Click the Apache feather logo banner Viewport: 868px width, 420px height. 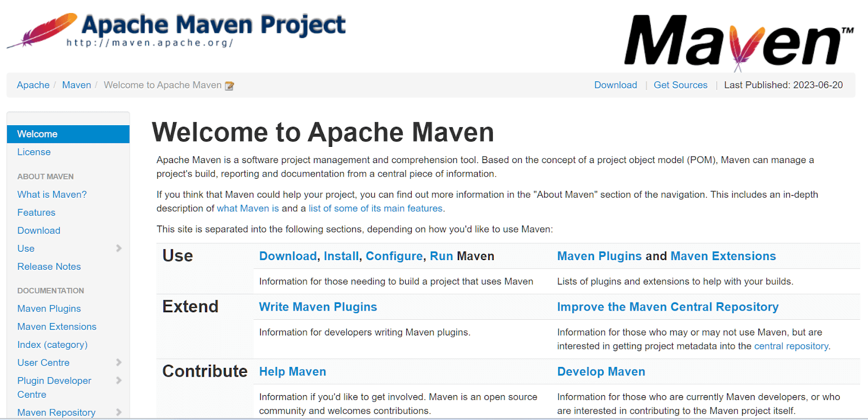pyautogui.click(x=176, y=30)
